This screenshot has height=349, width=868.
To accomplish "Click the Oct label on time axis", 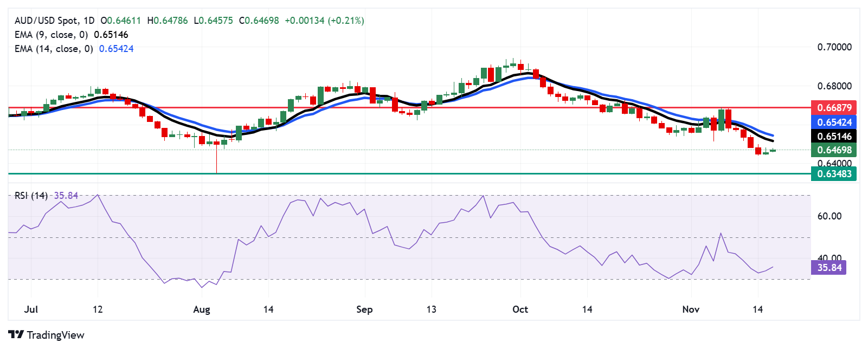I will 520,309.
